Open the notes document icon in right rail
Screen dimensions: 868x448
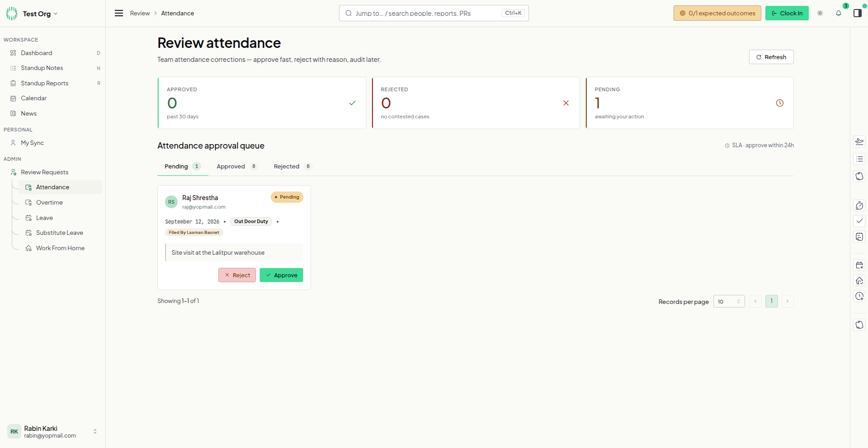point(859,237)
